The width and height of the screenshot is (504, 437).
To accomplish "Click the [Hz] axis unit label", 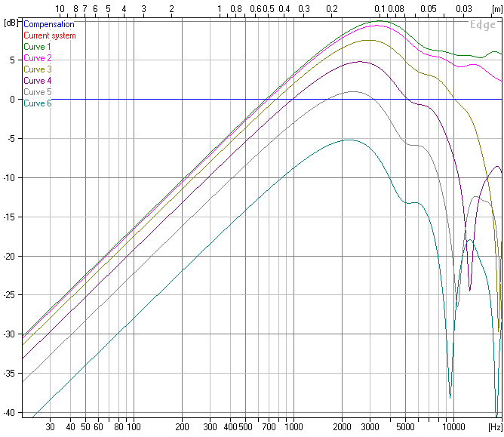I will coord(495,427).
